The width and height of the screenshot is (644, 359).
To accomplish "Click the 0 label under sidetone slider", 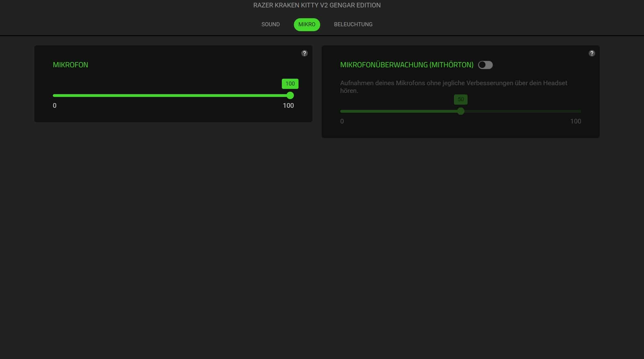I will click(x=342, y=121).
